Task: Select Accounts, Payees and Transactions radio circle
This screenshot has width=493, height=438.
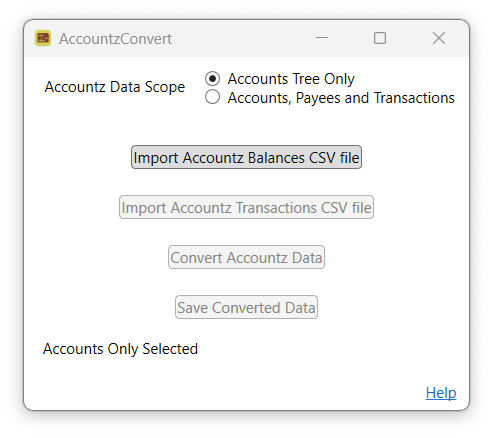Action: tap(212, 97)
